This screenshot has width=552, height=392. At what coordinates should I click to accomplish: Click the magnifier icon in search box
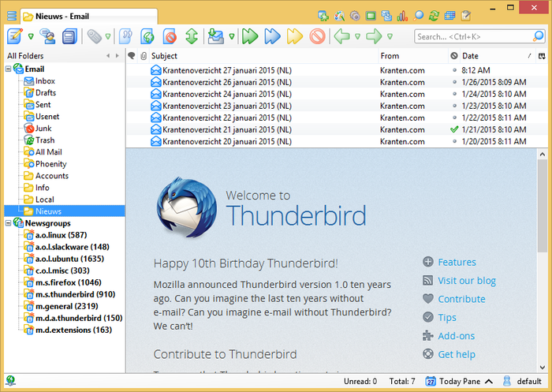click(538, 36)
